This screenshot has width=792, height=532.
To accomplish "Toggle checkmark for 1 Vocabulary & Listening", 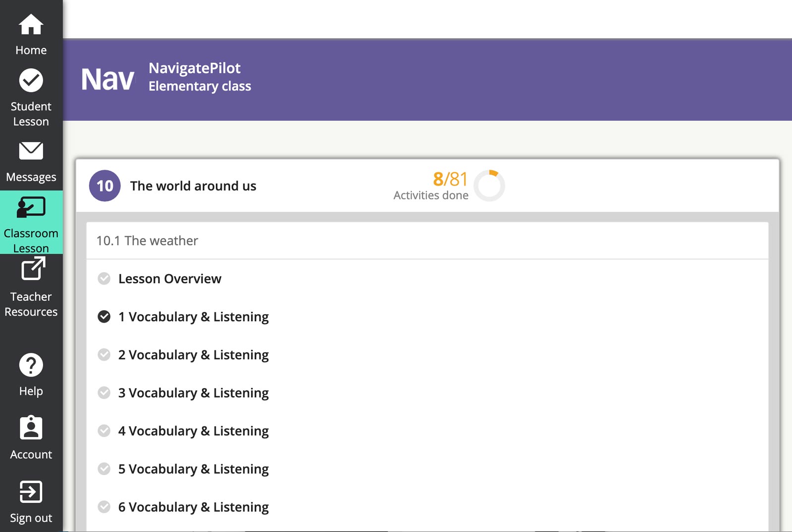I will [104, 317].
